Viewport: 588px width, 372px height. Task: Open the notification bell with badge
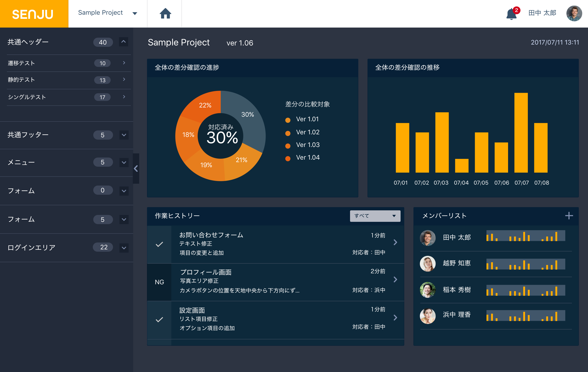click(x=511, y=14)
